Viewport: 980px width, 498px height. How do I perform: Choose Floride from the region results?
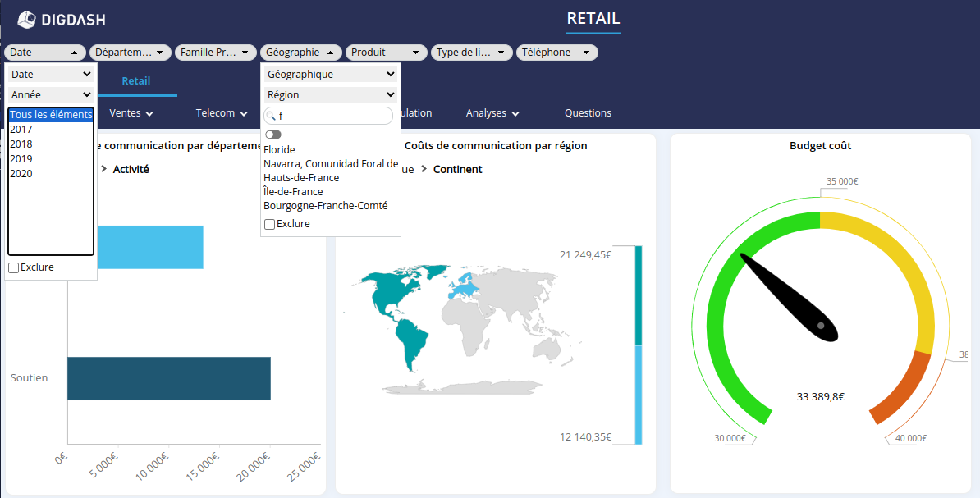click(x=279, y=150)
